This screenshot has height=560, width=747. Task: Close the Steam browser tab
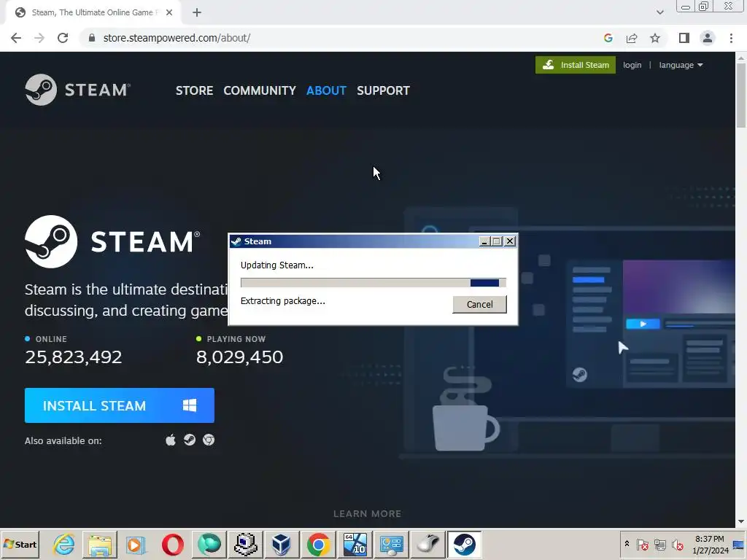169,13
